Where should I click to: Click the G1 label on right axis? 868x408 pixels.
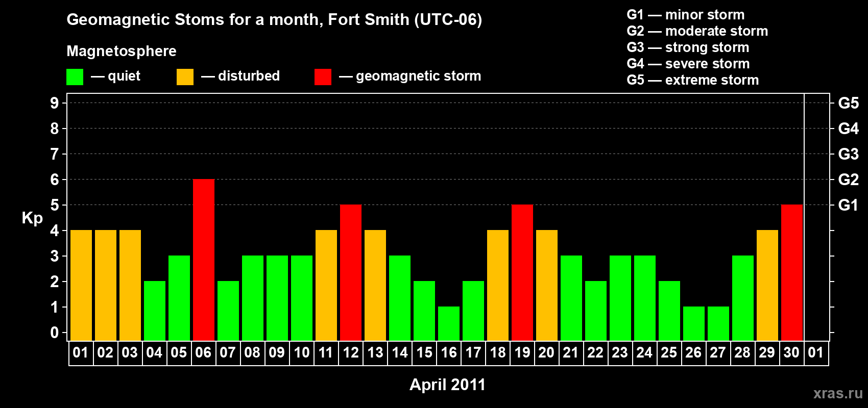pos(848,205)
